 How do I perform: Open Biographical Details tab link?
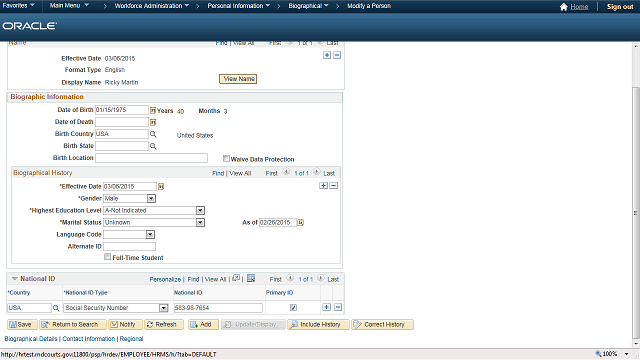tap(31, 339)
